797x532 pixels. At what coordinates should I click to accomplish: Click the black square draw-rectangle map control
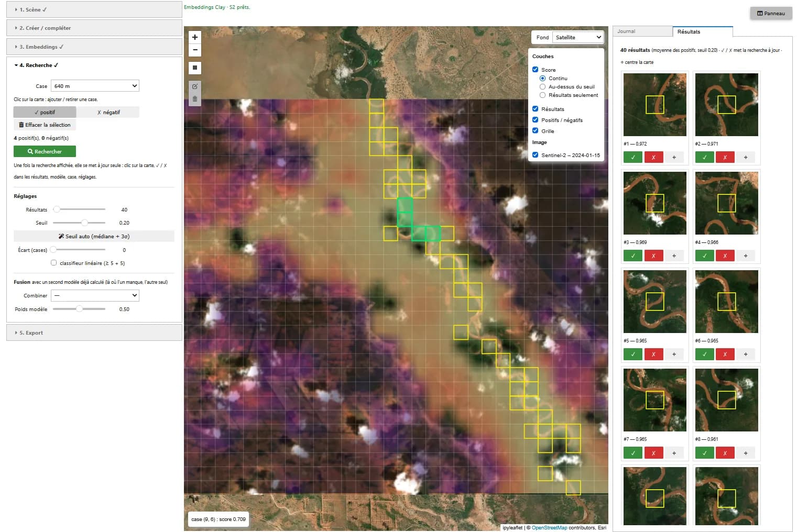point(195,68)
